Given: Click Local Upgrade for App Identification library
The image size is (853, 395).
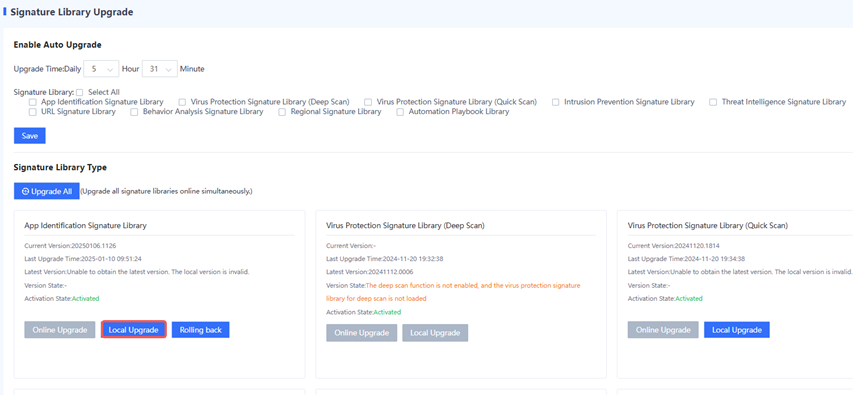Looking at the screenshot, I should click(133, 330).
